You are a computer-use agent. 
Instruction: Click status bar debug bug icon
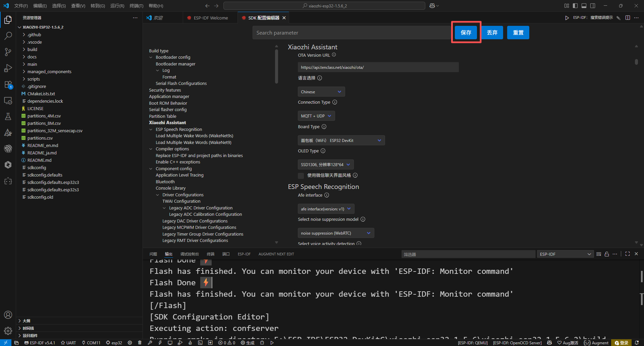262,343
